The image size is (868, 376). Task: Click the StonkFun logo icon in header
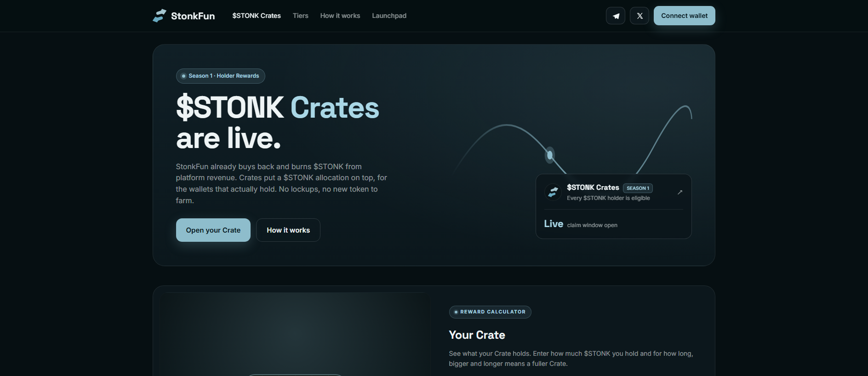coord(160,16)
